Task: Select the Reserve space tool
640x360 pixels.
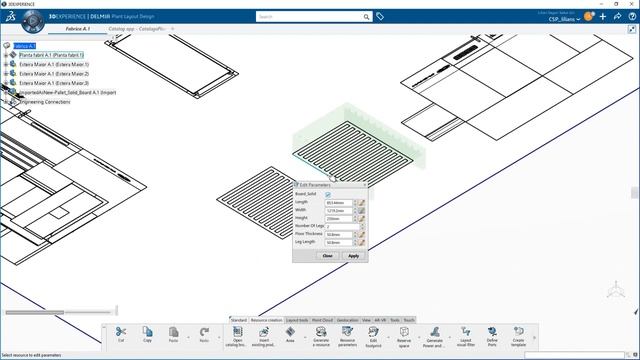Action: pyautogui.click(x=404, y=331)
